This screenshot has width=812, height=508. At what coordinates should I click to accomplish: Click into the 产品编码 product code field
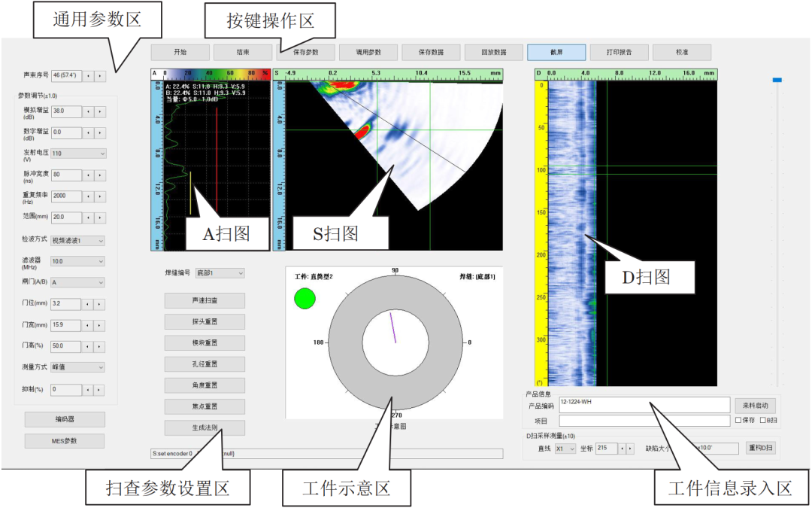pyautogui.click(x=644, y=406)
